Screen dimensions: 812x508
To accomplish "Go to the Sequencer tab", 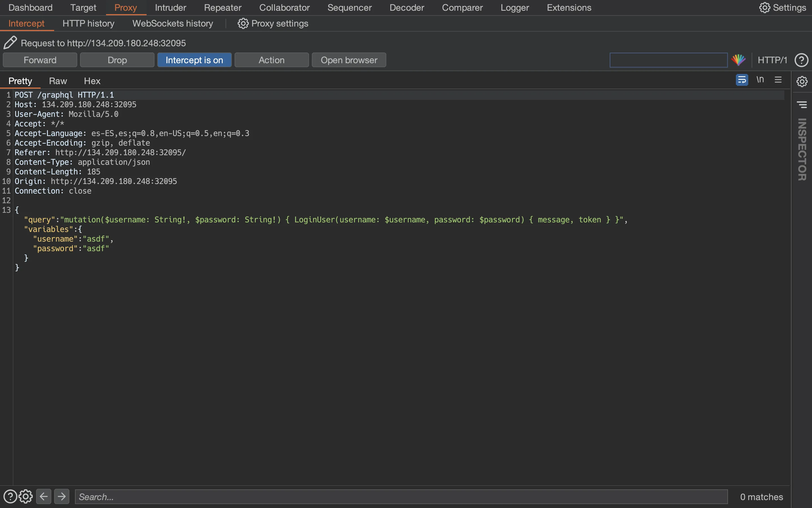I will point(350,7).
